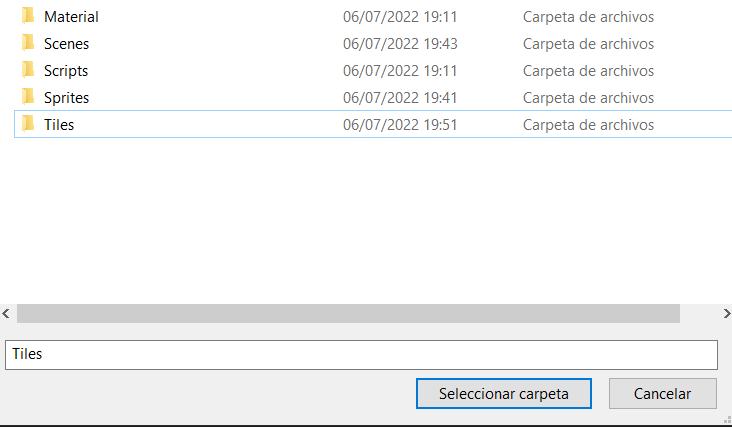This screenshot has width=732, height=427.
Task: Click the Tiles date 06/07/2022 19:51
Action: pos(400,125)
